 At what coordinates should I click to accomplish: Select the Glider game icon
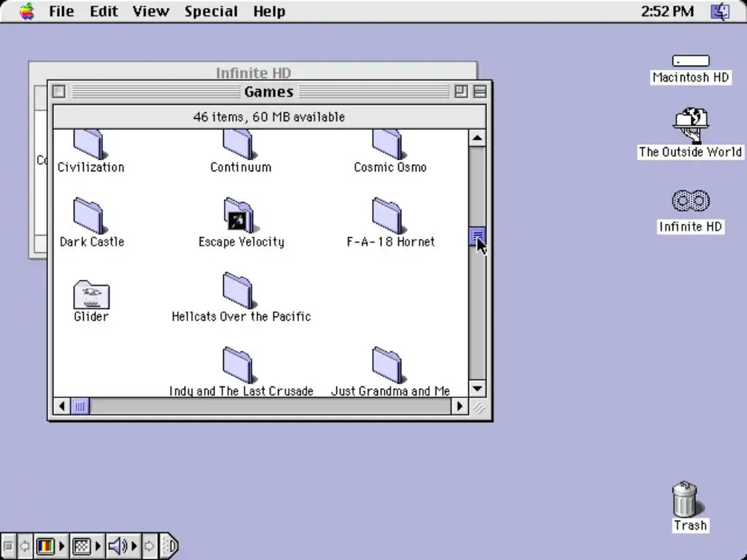tap(91, 295)
